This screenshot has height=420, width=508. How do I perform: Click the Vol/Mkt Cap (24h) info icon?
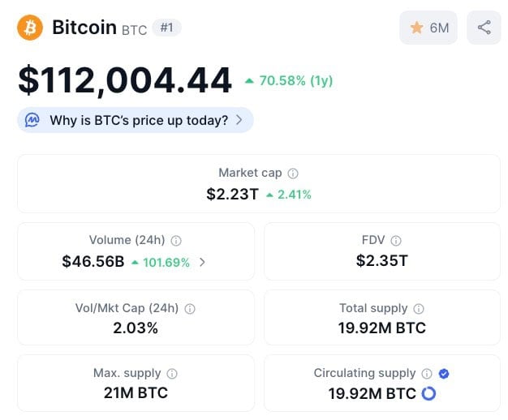coord(189,309)
